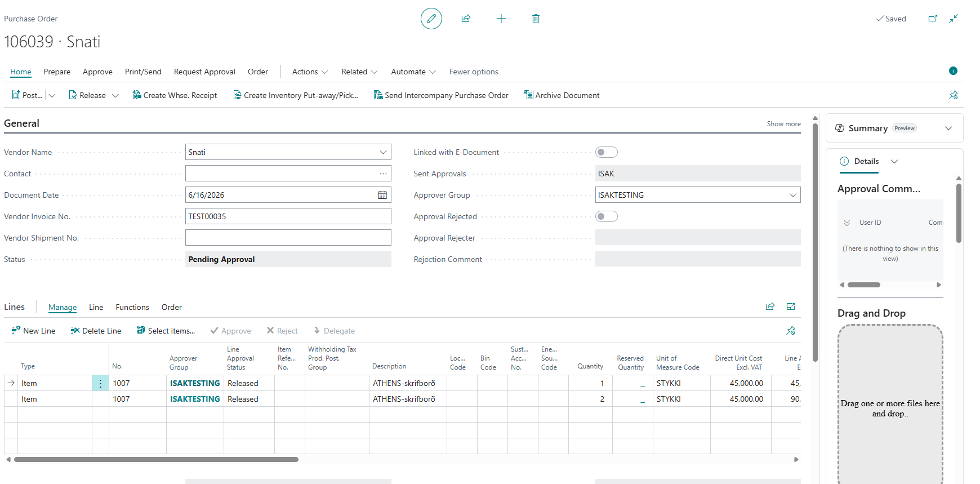
Task: Click the Document Date calendar icon
Action: [382, 195]
